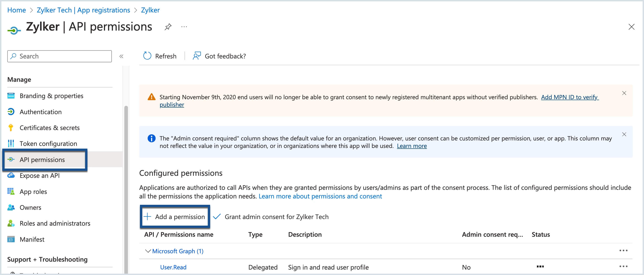The height and width of the screenshot is (275, 644).
Task: Open ellipsis menu for Microsoft Graph row
Action: [623, 251]
